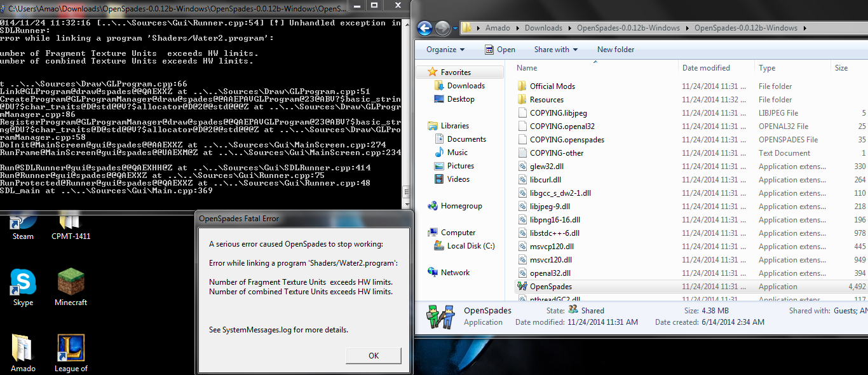Select the Official Mods folder icon
Screen dimensions: 868x375
(522, 86)
